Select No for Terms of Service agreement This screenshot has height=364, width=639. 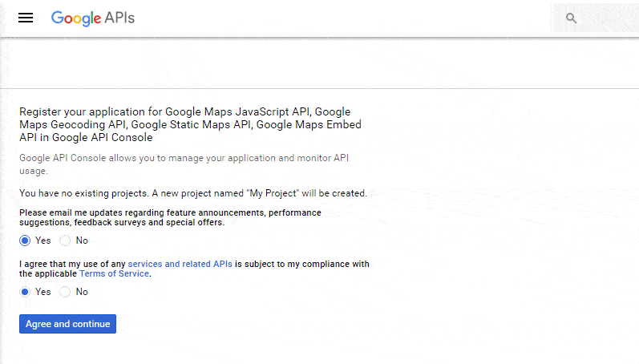coord(65,292)
